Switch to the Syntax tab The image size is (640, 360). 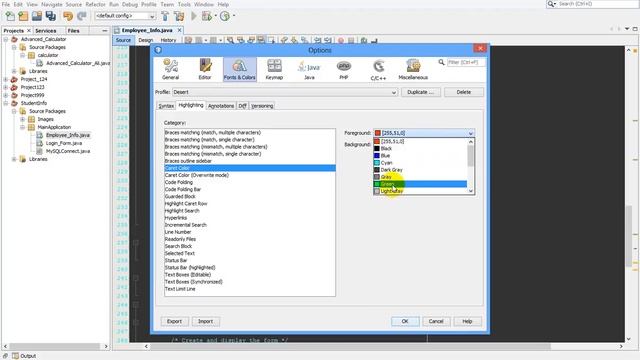[x=166, y=106]
